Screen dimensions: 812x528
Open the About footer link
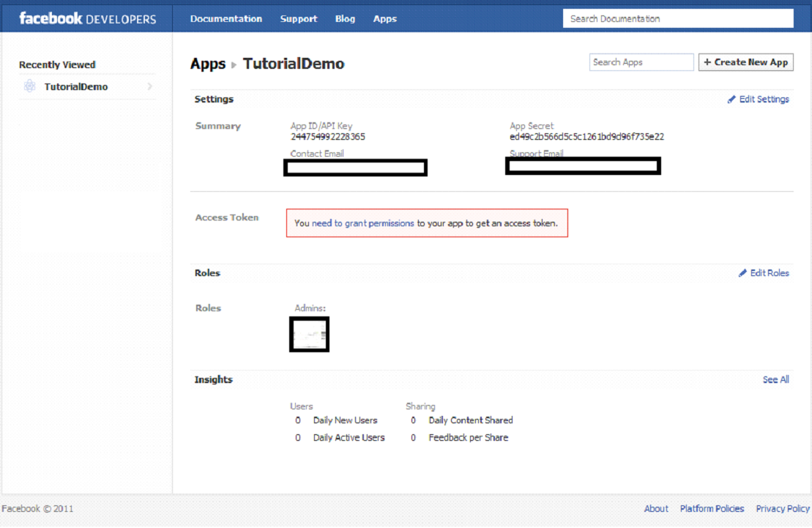click(656, 509)
